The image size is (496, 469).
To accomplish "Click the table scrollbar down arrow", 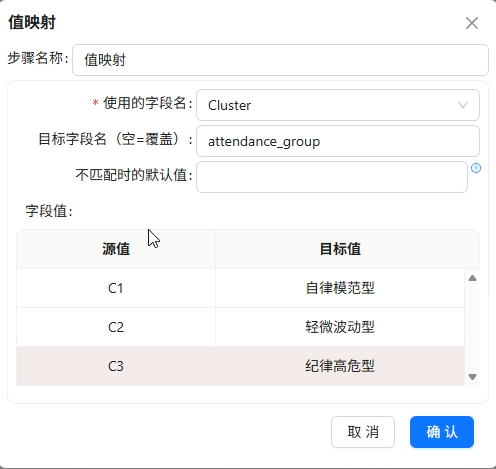I will [x=472, y=377].
